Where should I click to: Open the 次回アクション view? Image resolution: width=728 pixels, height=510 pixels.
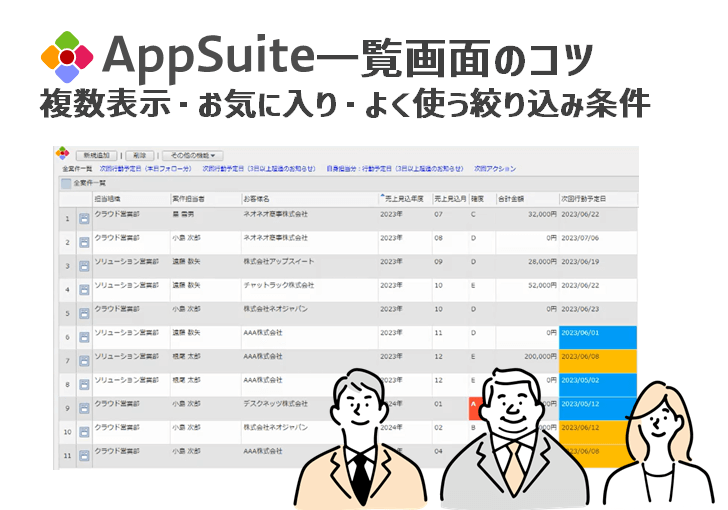click(x=495, y=169)
